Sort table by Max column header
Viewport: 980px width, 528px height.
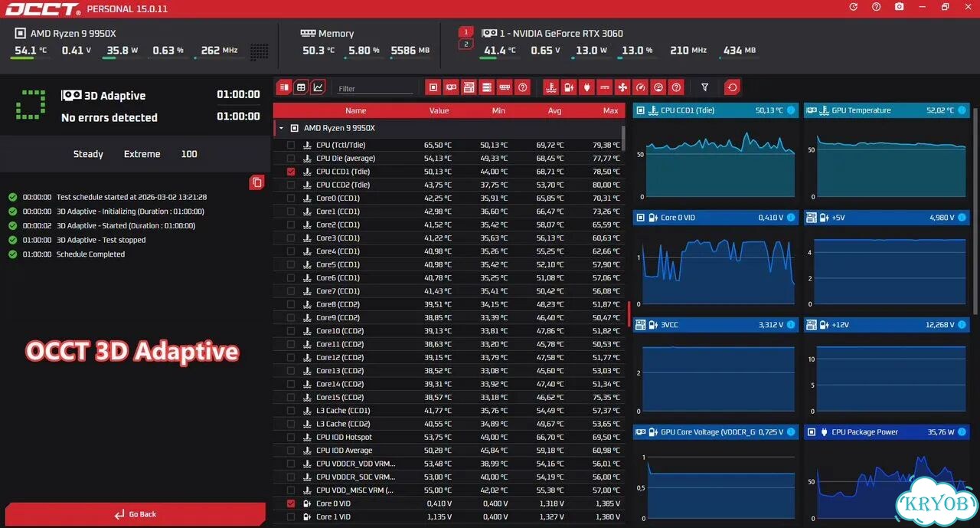tap(610, 110)
